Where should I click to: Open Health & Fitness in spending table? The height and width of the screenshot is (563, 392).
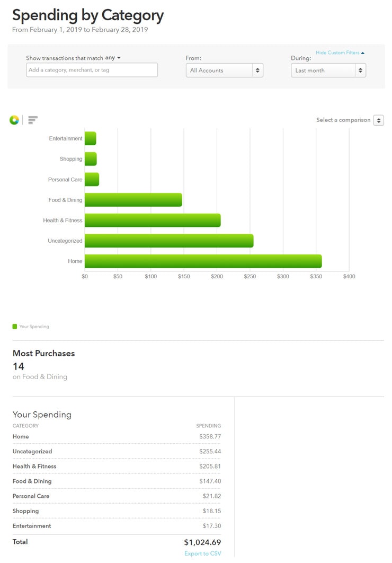click(34, 467)
